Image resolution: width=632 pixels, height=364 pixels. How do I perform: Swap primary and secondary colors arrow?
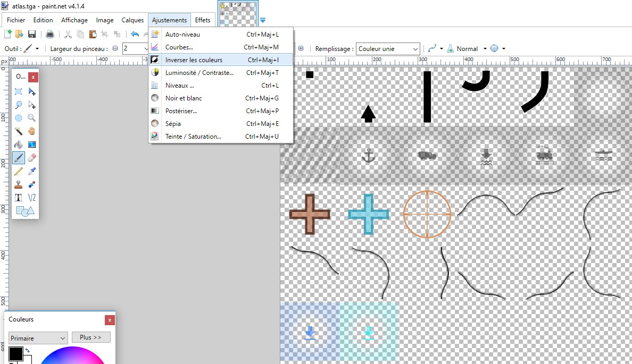click(x=28, y=350)
